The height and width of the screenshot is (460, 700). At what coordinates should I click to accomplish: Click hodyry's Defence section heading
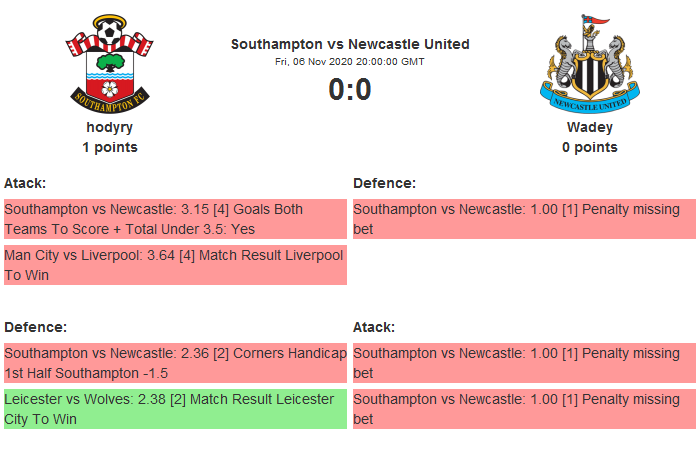point(35,327)
